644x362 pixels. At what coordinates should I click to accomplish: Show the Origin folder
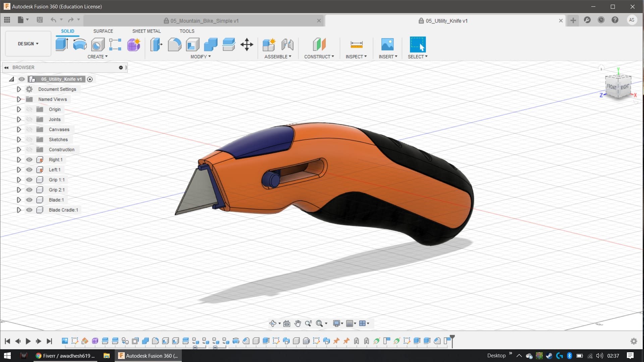point(29,109)
